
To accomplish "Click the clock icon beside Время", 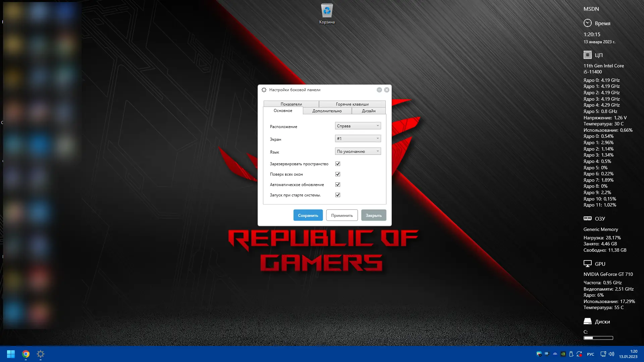I will [x=587, y=23].
